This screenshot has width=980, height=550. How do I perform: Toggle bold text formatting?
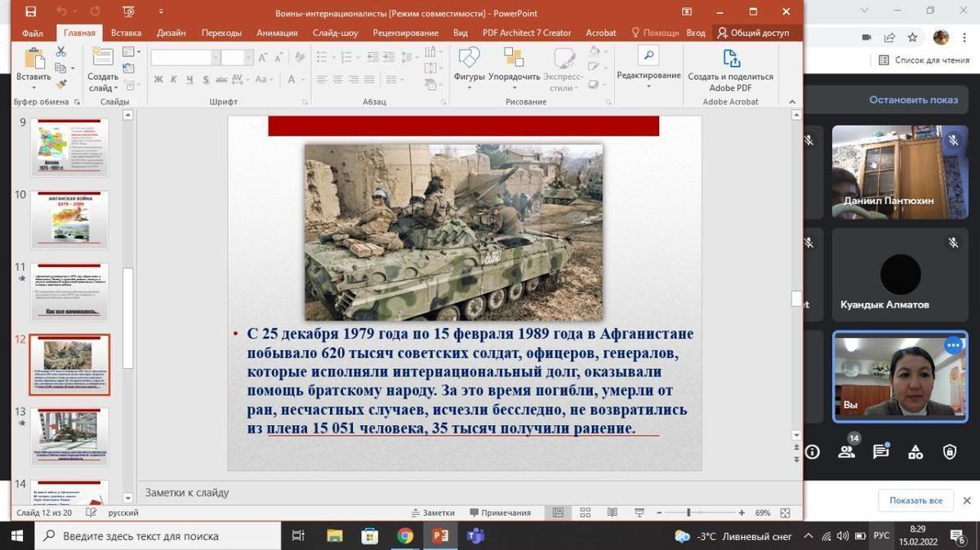(158, 79)
